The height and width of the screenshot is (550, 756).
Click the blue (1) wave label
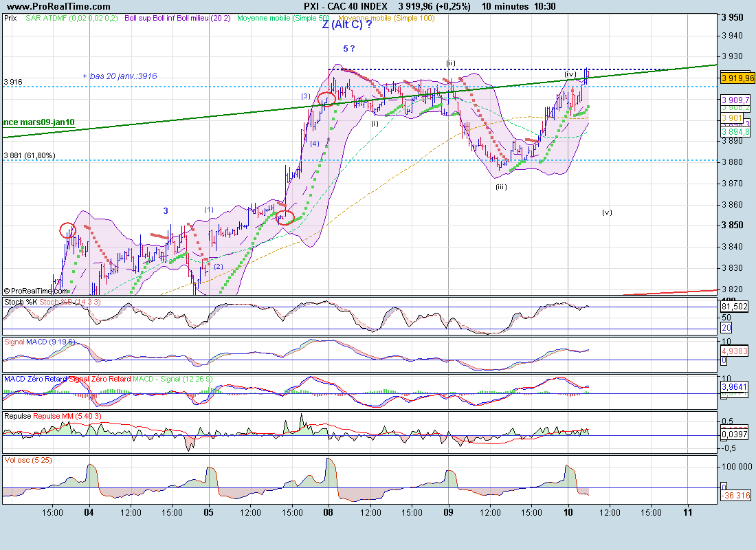tap(208, 210)
